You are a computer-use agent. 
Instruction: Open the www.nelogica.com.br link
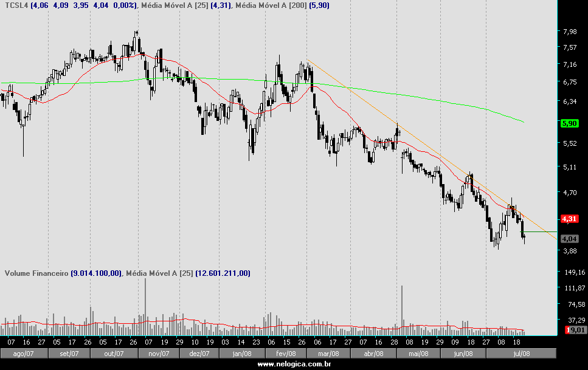tap(294, 364)
